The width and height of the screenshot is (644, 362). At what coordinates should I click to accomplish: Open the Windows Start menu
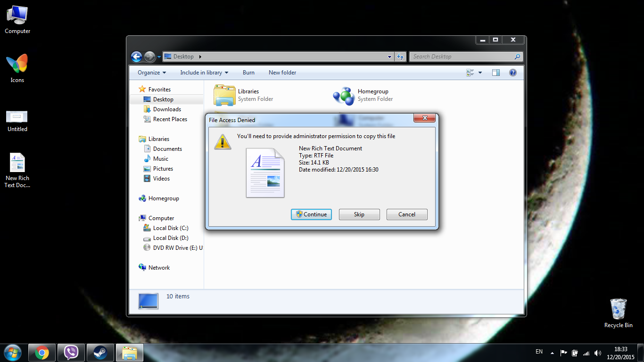coord(12,352)
